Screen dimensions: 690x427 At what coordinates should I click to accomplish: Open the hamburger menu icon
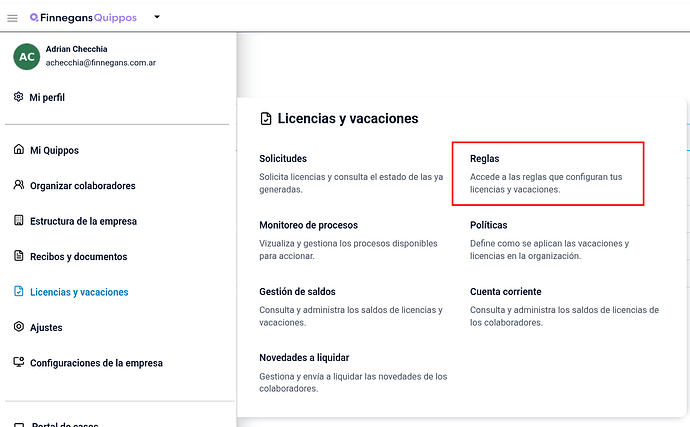[x=12, y=18]
